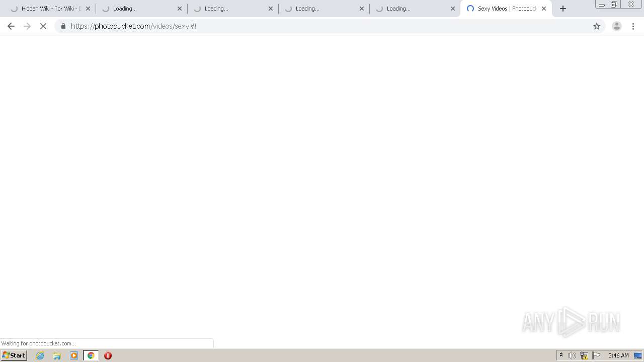Open Windows Explorer folder from taskbar
Screen dimensions: 644x362
[x=57, y=355]
